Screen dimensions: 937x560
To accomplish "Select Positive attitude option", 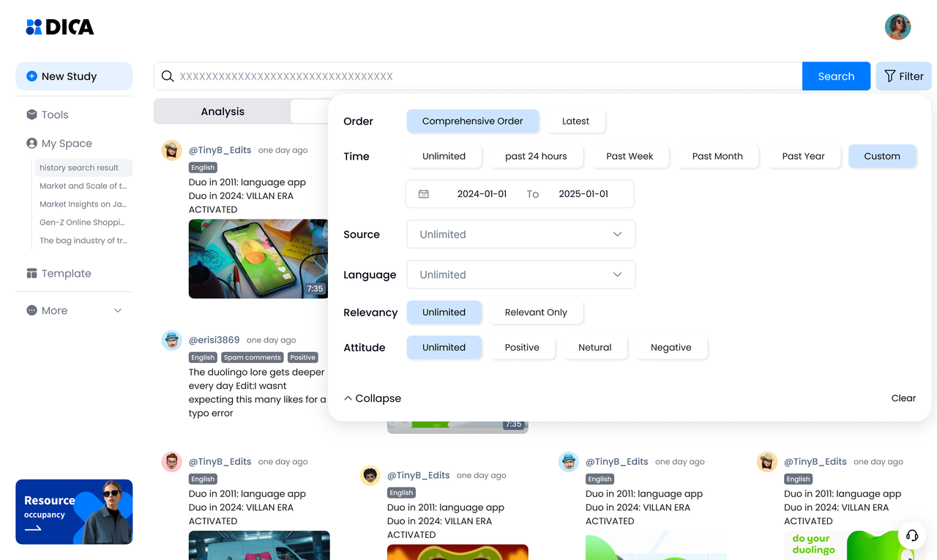I will tap(522, 347).
